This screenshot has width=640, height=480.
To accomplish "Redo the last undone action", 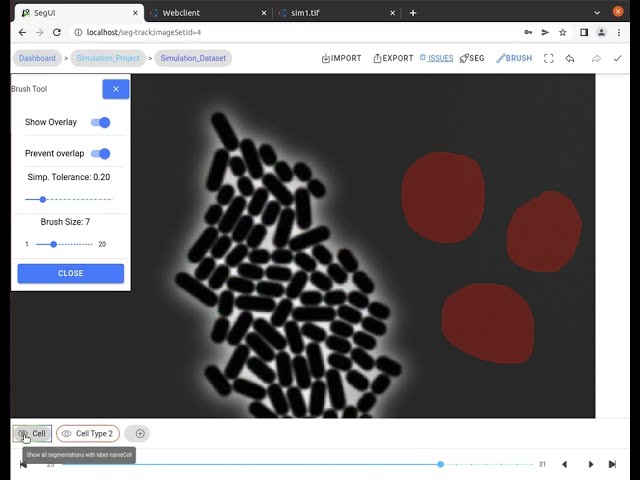I will click(x=596, y=58).
